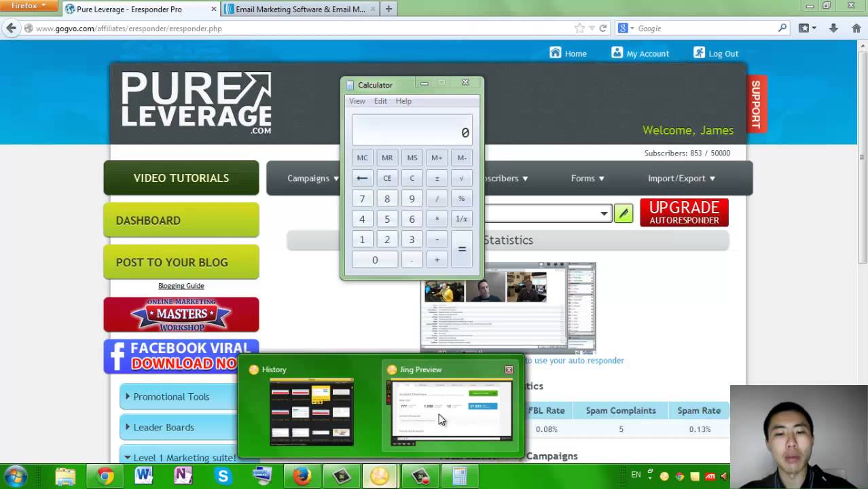Open the Firefox application menu button
868x489 pixels.
click(x=29, y=5)
